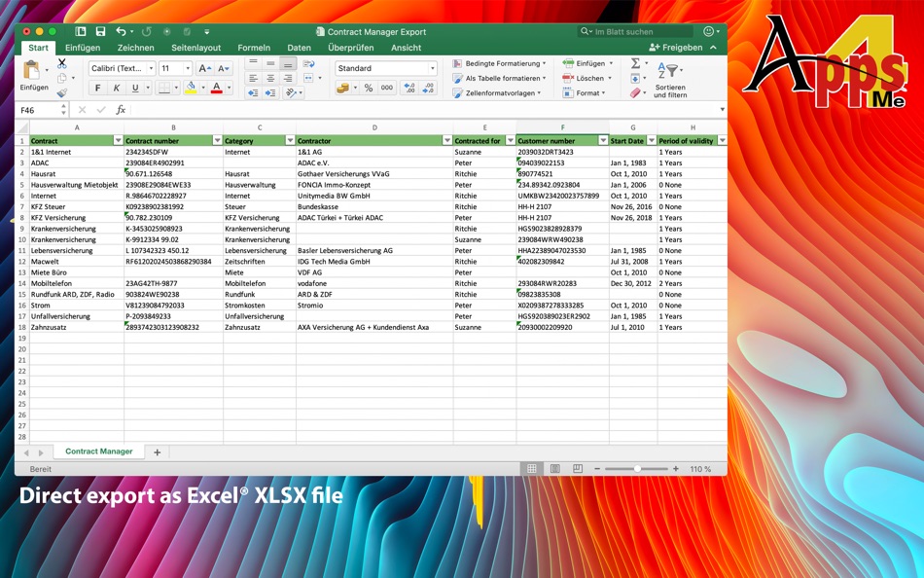Screen dimensions: 924x578
Task: Click Als Tabelle formatieren button
Action: [x=499, y=78]
